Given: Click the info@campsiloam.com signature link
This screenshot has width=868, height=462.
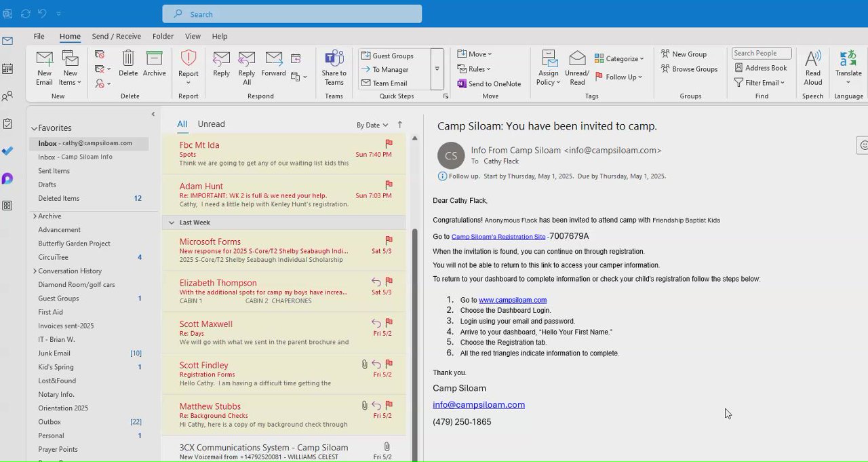Looking at the screenshot, I should point(479,405).
